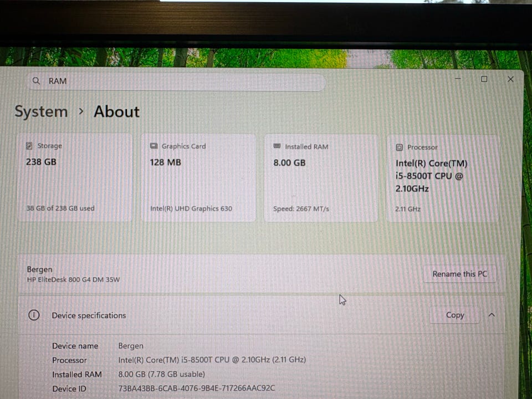Click the "38 GB of 238 GB used" text
Image resolution: width=532 pixels, height=399 pixels.
(60, 208)
